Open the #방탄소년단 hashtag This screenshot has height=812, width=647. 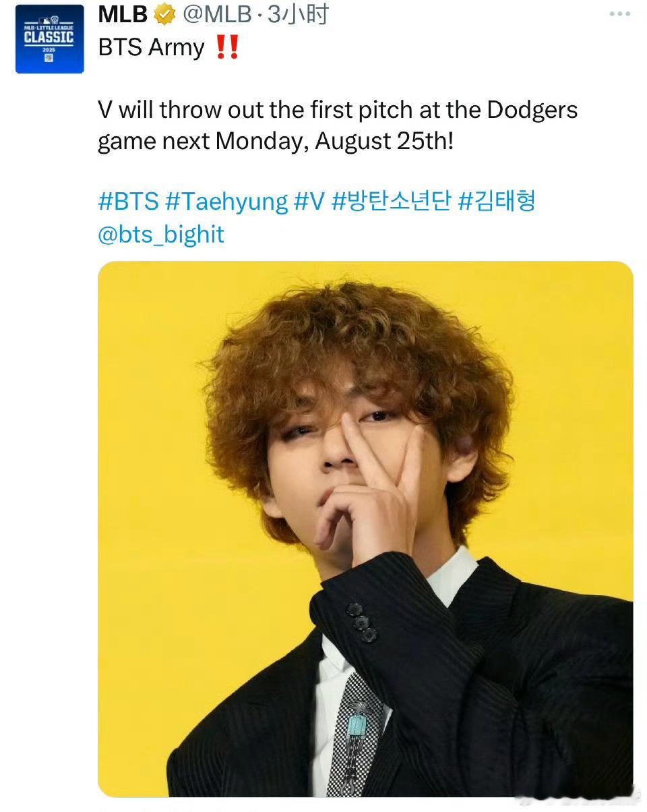[x=391, y=202]
